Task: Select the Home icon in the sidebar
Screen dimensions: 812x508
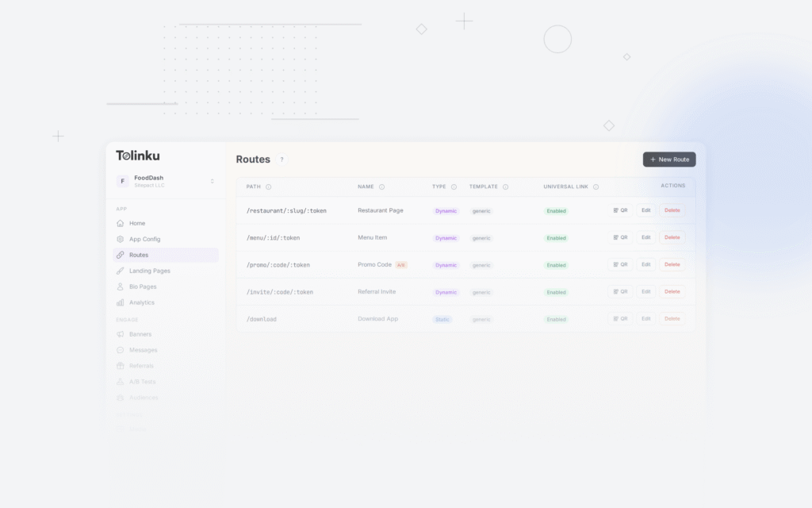Action: point(121,223)
